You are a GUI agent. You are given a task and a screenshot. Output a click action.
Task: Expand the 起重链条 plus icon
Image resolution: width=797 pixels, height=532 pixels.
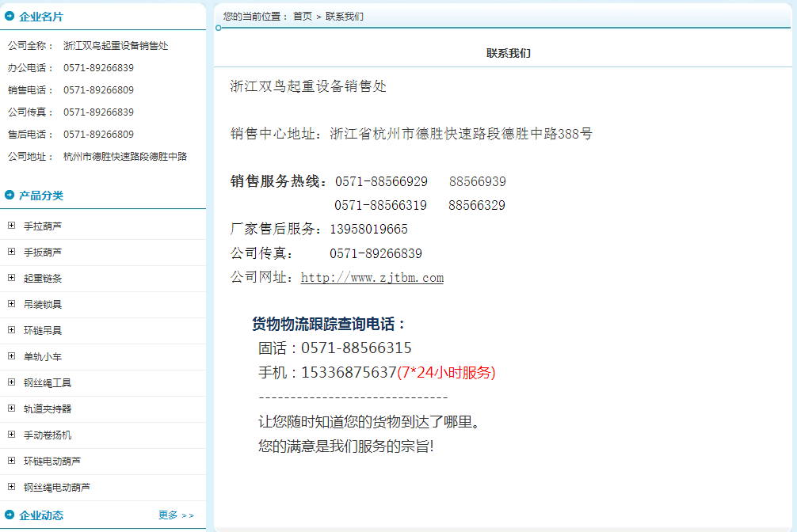point(11,278)
